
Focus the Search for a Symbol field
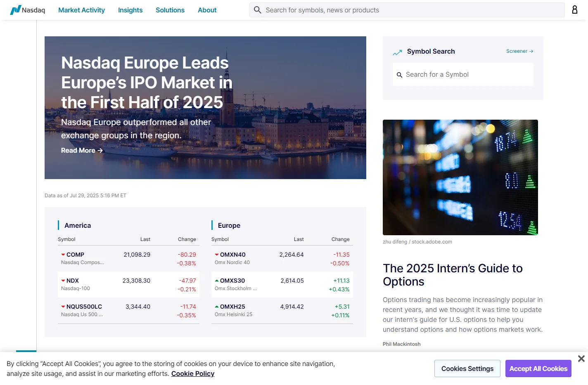click(x=463, y=74)
